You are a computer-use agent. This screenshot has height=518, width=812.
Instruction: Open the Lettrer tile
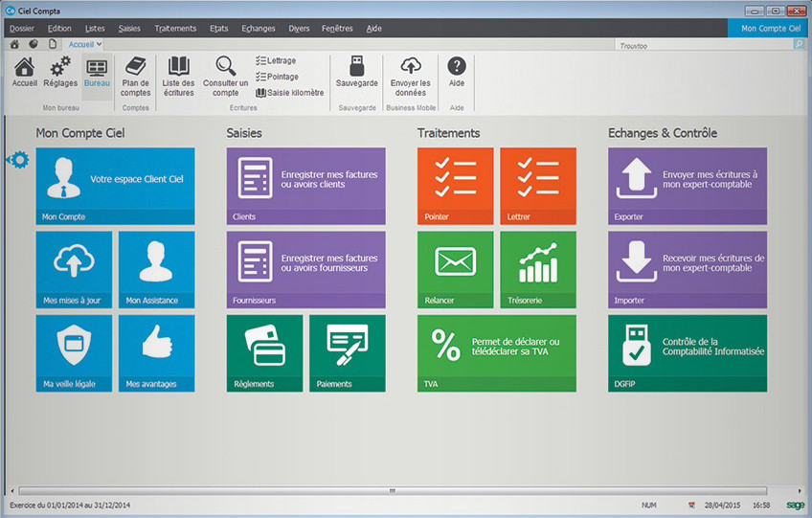[538, 186]
